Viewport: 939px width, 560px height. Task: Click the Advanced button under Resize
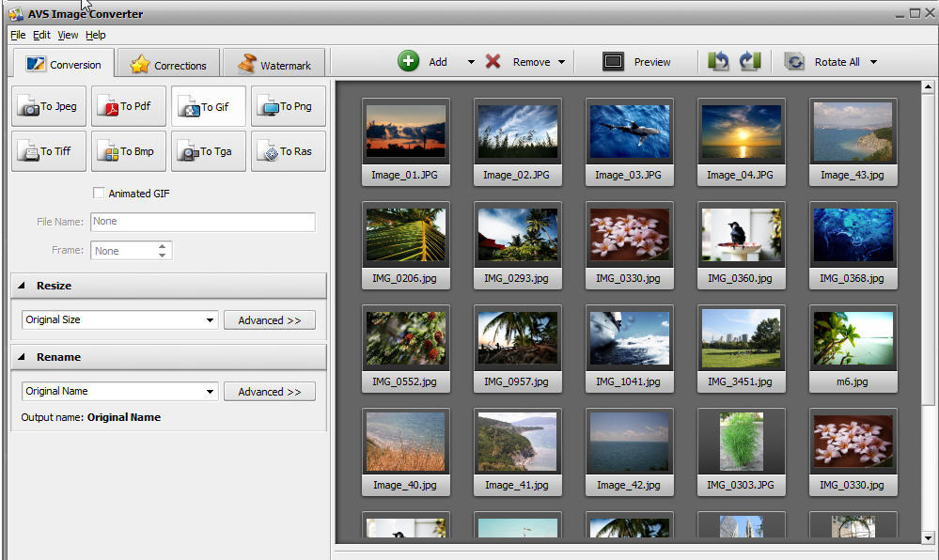tap(270, 319)
